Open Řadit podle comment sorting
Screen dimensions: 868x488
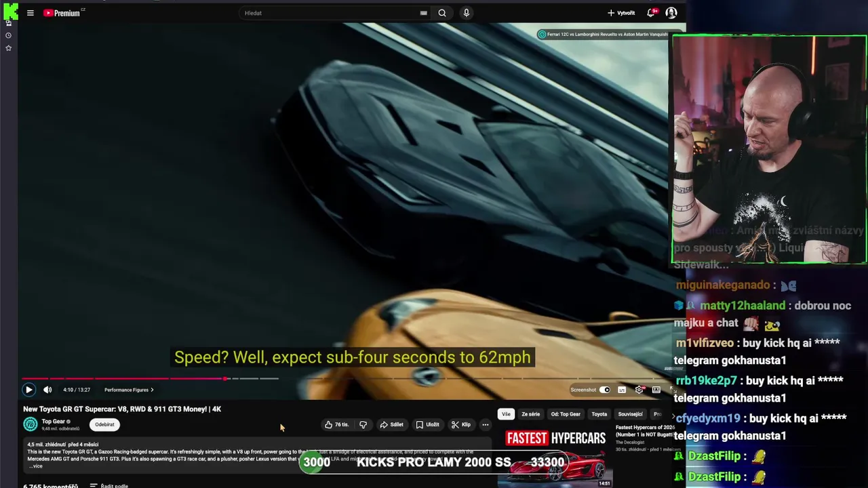109,485
